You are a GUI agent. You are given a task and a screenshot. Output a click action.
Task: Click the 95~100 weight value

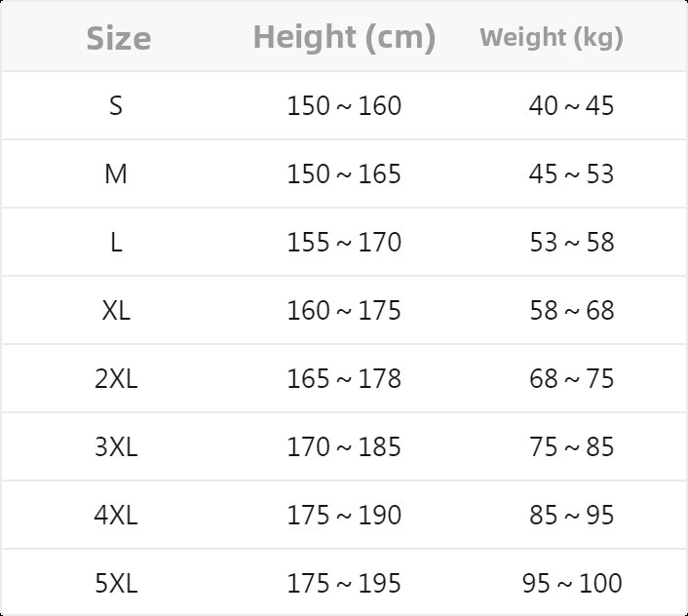coord(572,583)
